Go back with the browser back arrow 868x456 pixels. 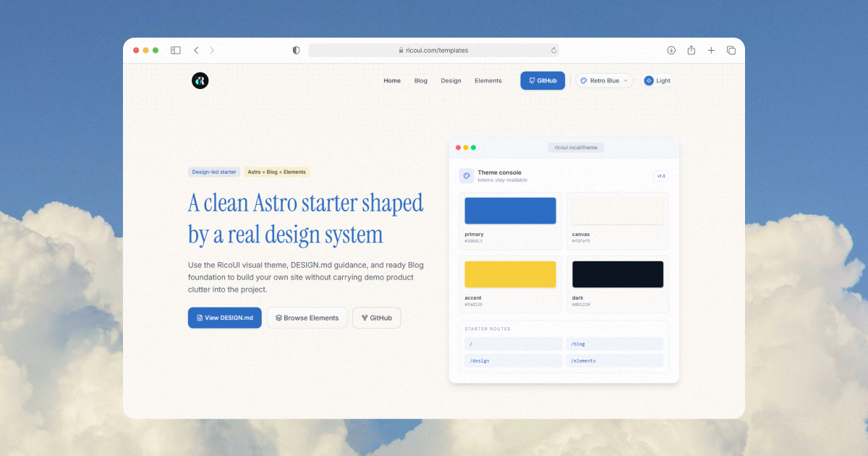pyautogui.click(x=196, y=51)
